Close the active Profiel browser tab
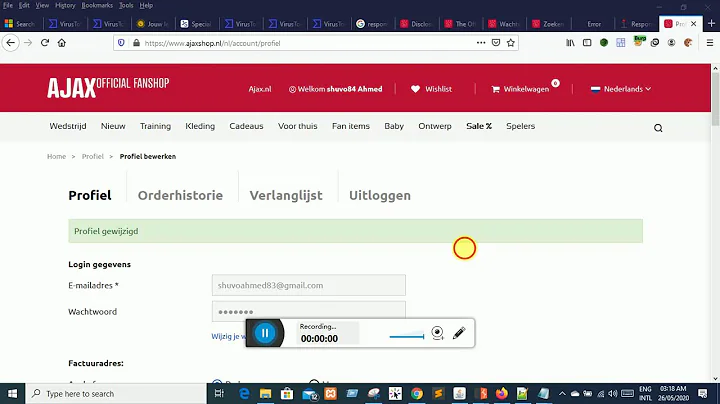The width and height of the screenshot is (720, 404). pos(693,23)
